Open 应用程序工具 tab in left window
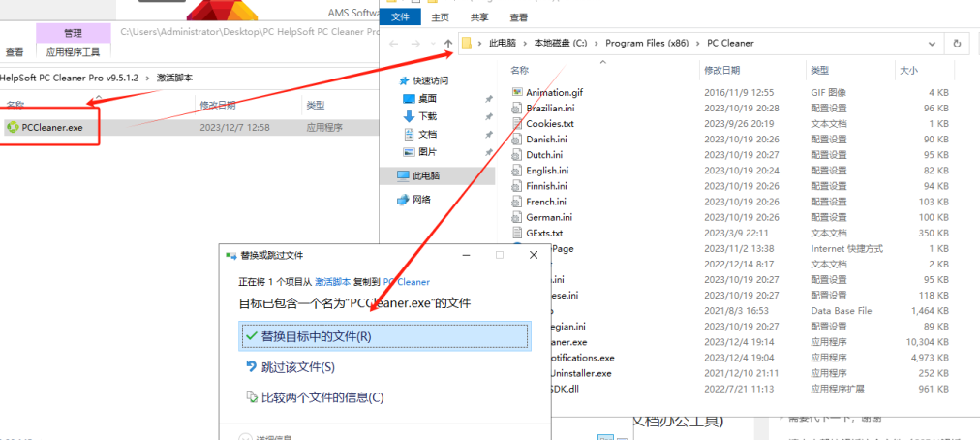980x440 pixels. (74, 52)
